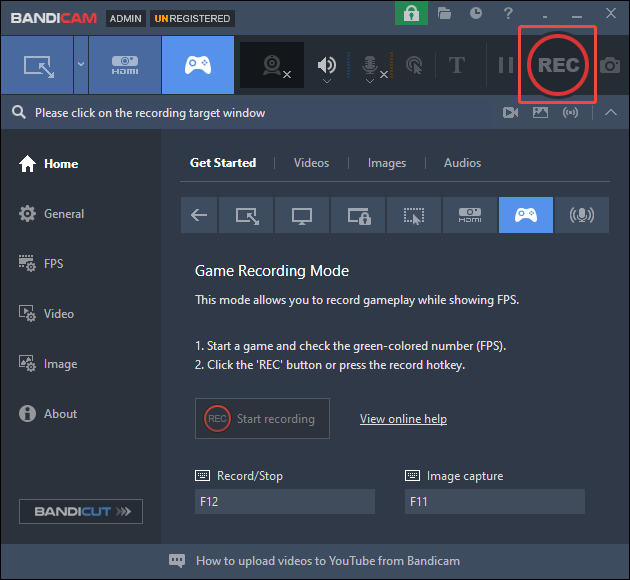Image resolution: width=630 pixels, height=580 pixels.
Task: Expand microphone settings dropdown arrow
Action: pos(370,81)
